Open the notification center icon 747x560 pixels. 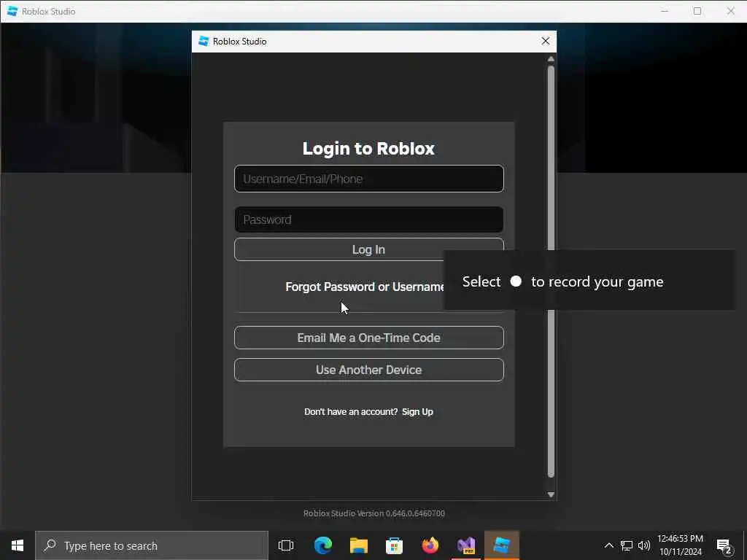pos(724,546)
